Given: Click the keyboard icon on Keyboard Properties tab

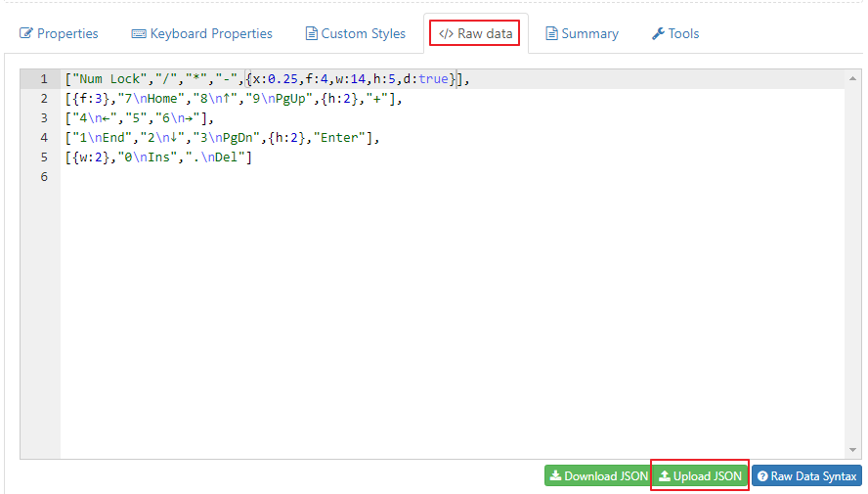Looking at the screenshot, I should click(139, 33).
